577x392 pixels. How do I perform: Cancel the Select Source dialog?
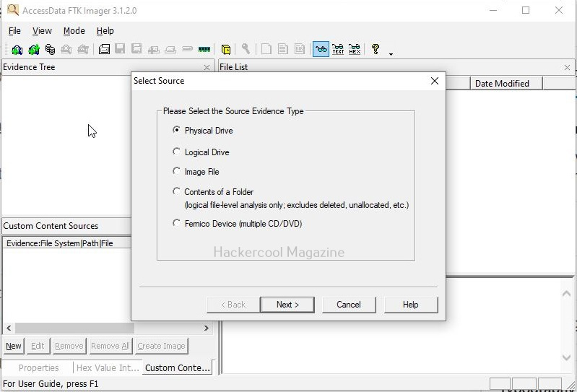coord(348,305)
